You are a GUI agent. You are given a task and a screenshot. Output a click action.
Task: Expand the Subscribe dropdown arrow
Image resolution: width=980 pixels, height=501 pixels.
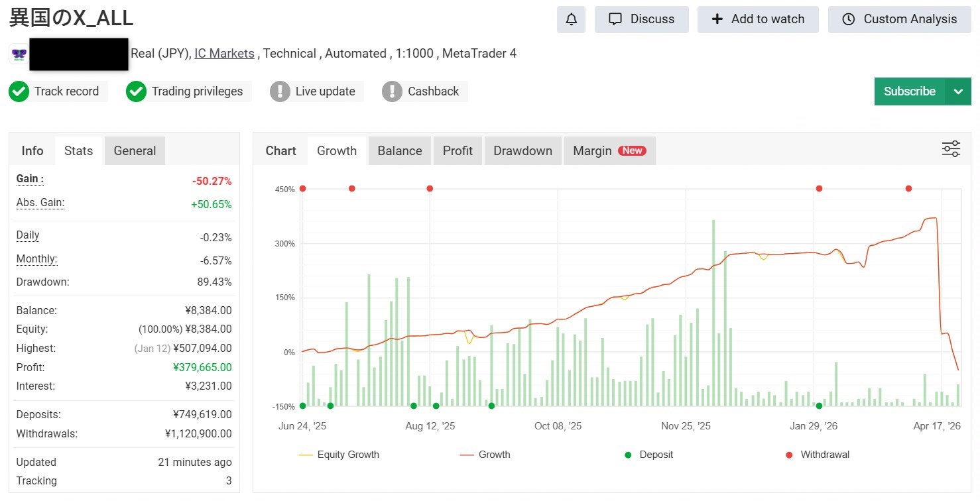(958, 91)
